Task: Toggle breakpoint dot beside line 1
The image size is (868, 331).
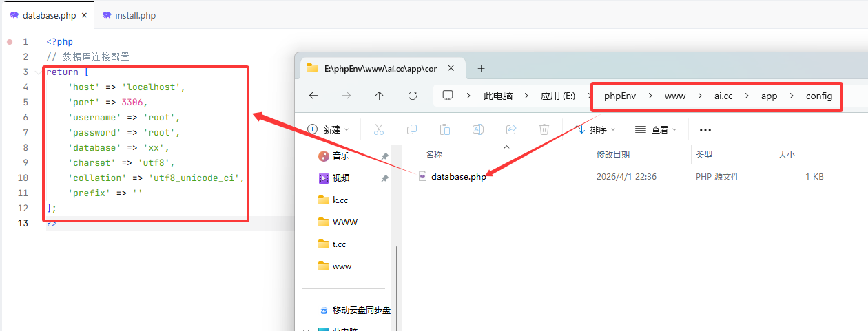Action: [10, 42]
